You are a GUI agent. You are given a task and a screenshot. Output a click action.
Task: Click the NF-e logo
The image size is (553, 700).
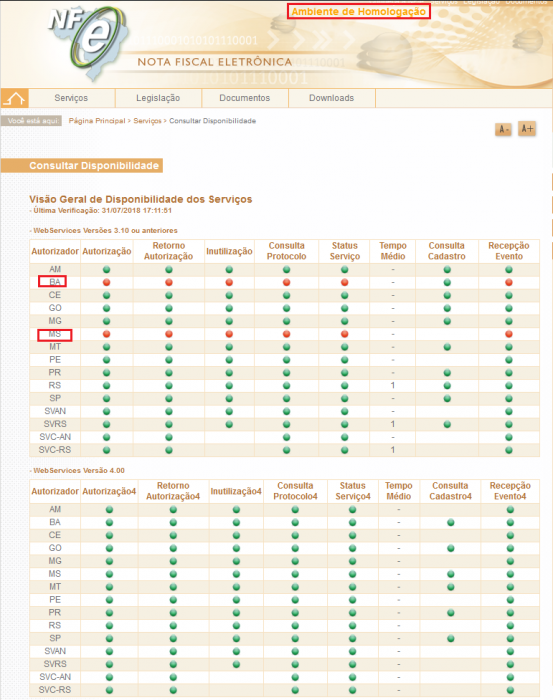(x=88, y=42)
